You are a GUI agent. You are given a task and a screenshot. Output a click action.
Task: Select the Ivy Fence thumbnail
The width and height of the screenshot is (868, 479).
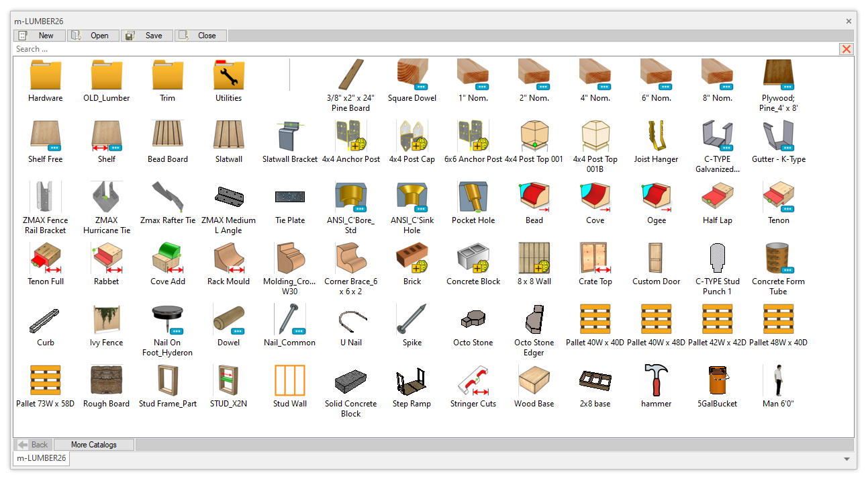(107, 320)
